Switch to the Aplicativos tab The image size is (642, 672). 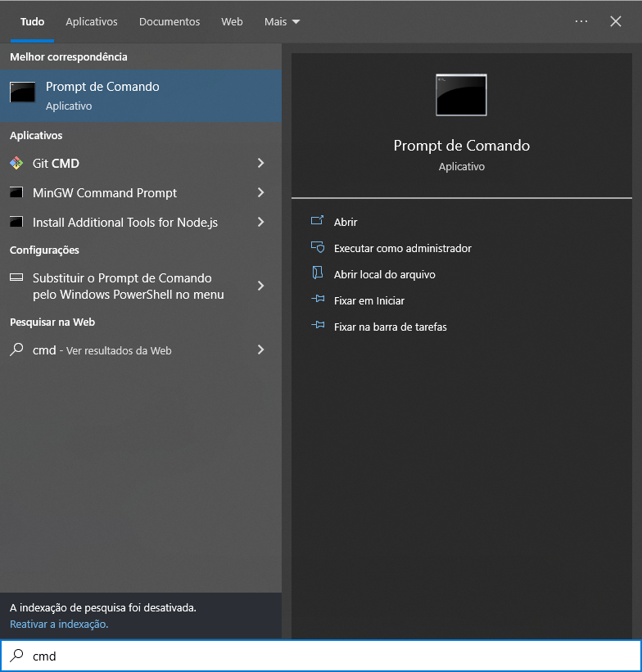coord(92,22)
